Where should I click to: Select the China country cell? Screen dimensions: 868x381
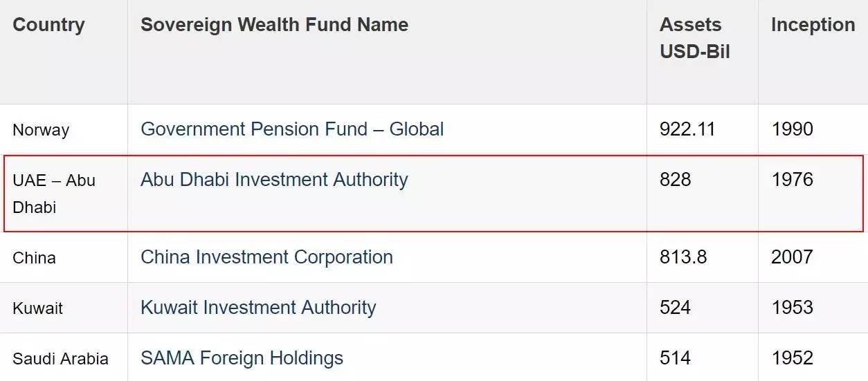pyautogui.click(x=34, y=258)
